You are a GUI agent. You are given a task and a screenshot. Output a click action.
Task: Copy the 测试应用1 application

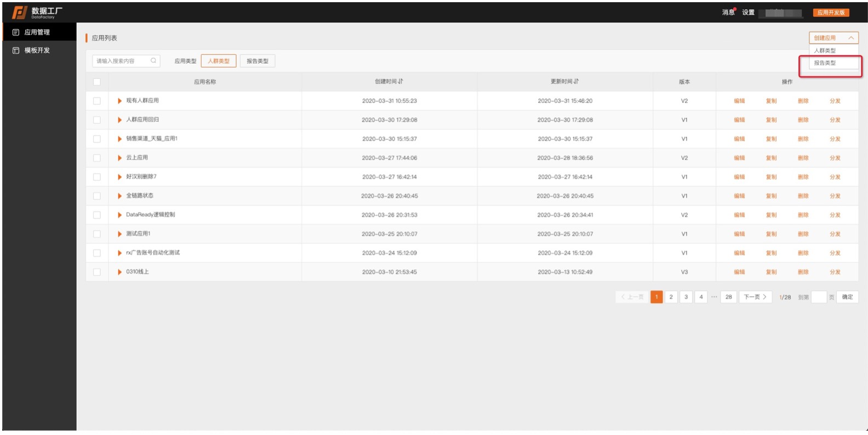[x=771, y=234]
